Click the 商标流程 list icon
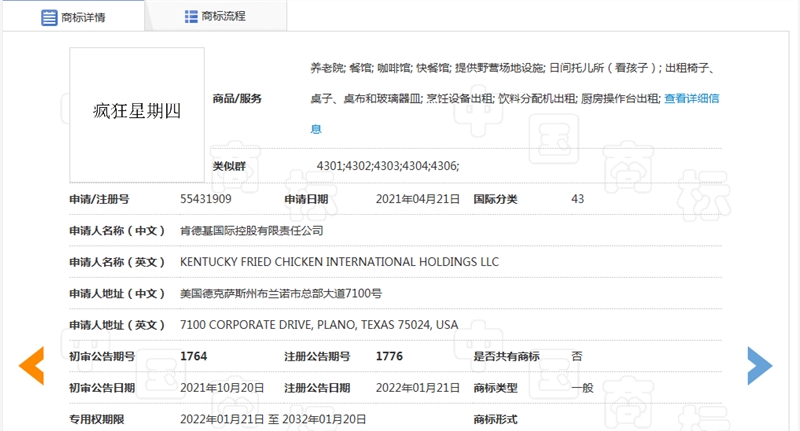800x431 pixels. (191, 16)
